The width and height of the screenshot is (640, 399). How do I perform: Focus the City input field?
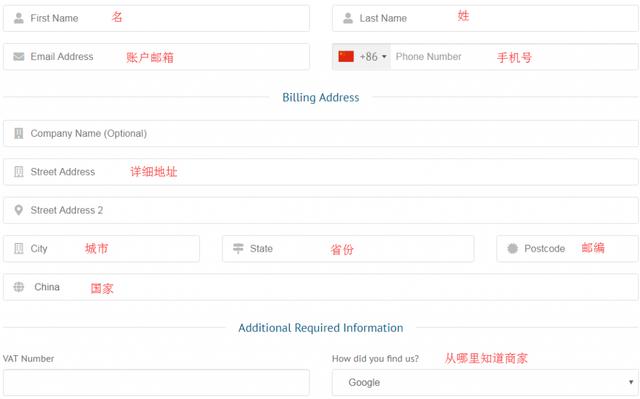(101, 248)
